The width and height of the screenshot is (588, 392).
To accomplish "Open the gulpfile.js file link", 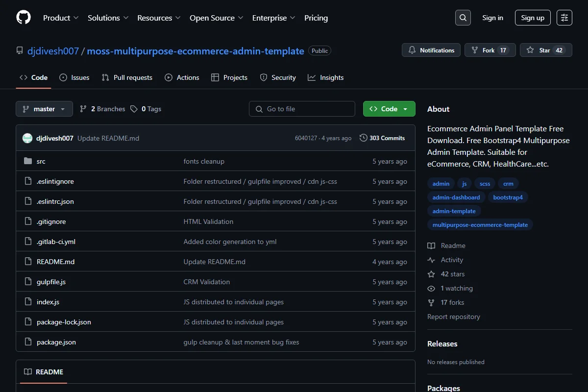I will tap(51, 282).
